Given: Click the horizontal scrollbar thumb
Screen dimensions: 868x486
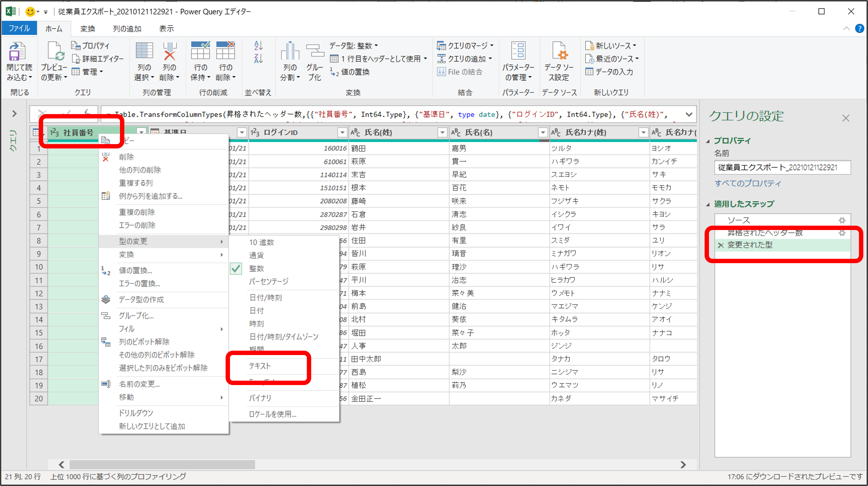Looking at the screenshot, I should coord(162,465).
